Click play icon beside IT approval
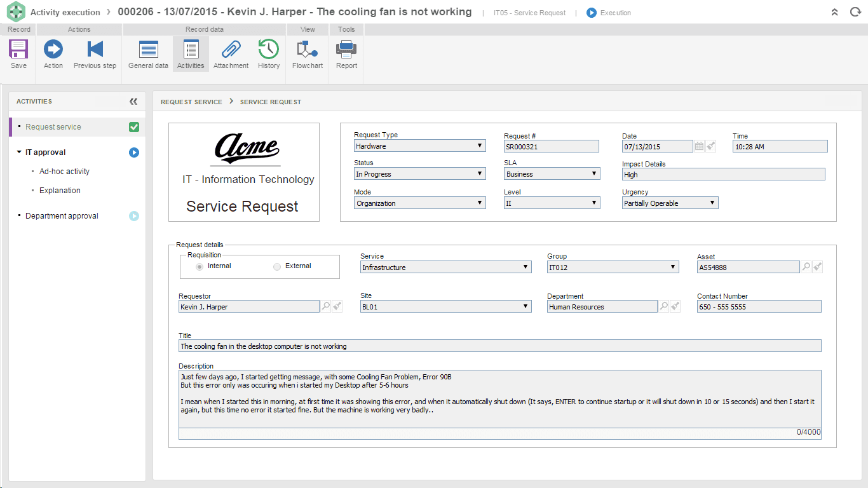The width and height of the screenshot is (868, 488). [134, 152]
